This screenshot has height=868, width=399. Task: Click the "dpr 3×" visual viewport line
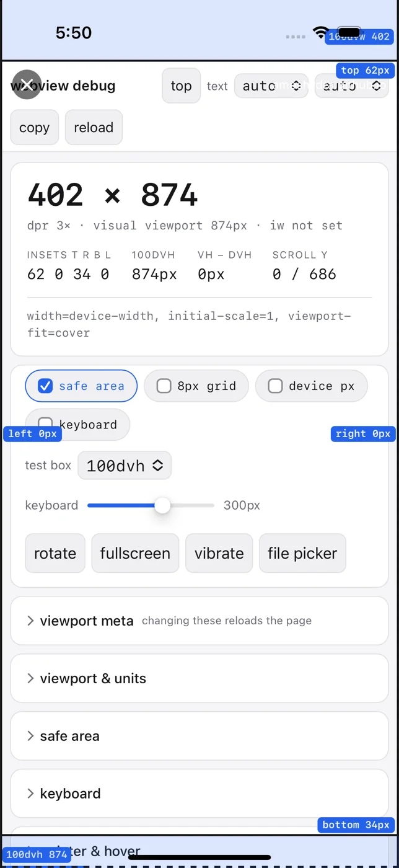click(185, 226)
